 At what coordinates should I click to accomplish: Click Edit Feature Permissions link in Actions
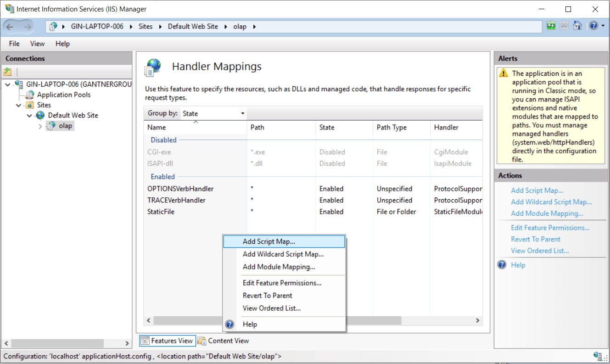pos(550,228)
